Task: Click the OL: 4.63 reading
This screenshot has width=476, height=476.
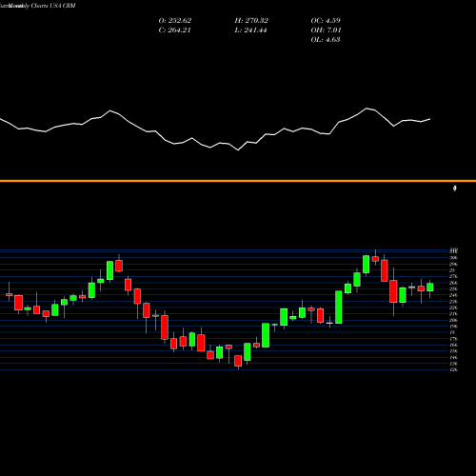Action: (x=326, y=40)
